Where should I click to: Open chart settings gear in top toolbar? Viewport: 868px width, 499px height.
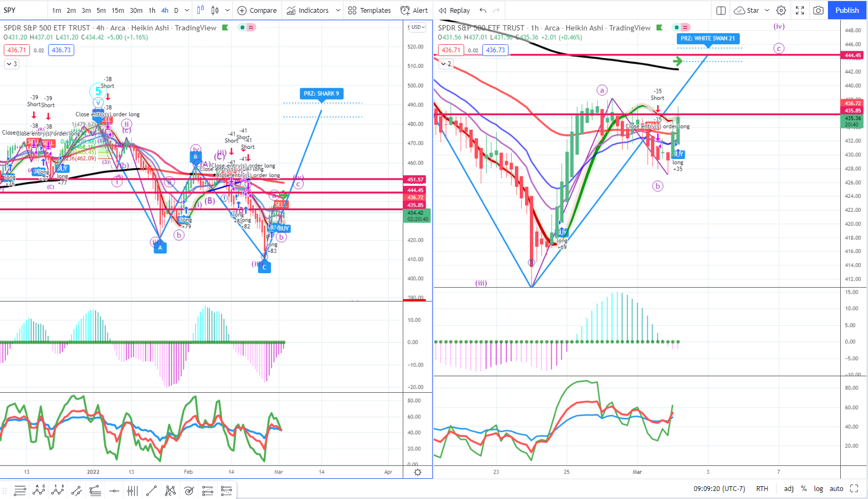[x=781, y=10]
